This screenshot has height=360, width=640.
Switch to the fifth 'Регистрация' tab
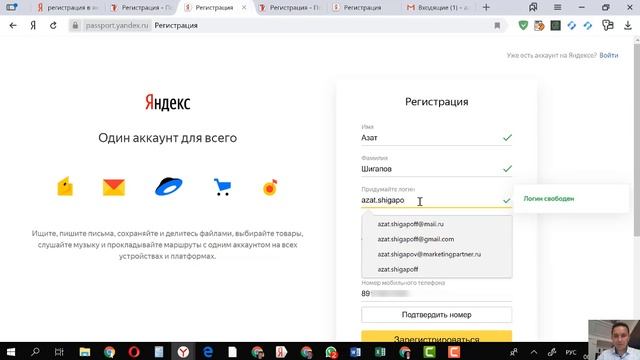pyautogui.click(x=362, y=7)
